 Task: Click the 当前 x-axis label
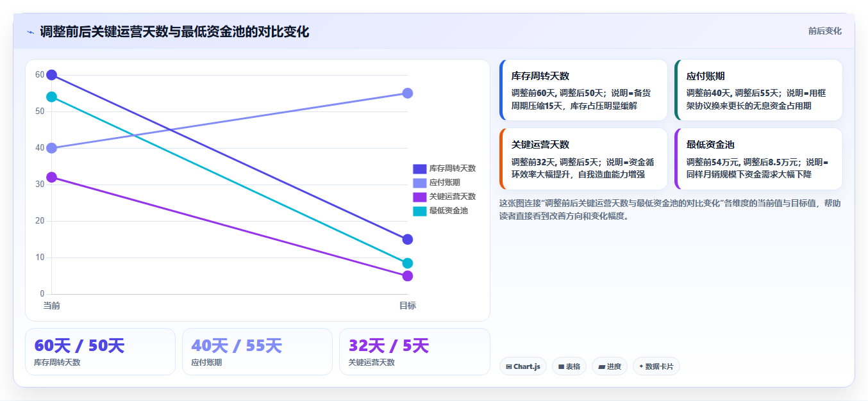point(52,306)
